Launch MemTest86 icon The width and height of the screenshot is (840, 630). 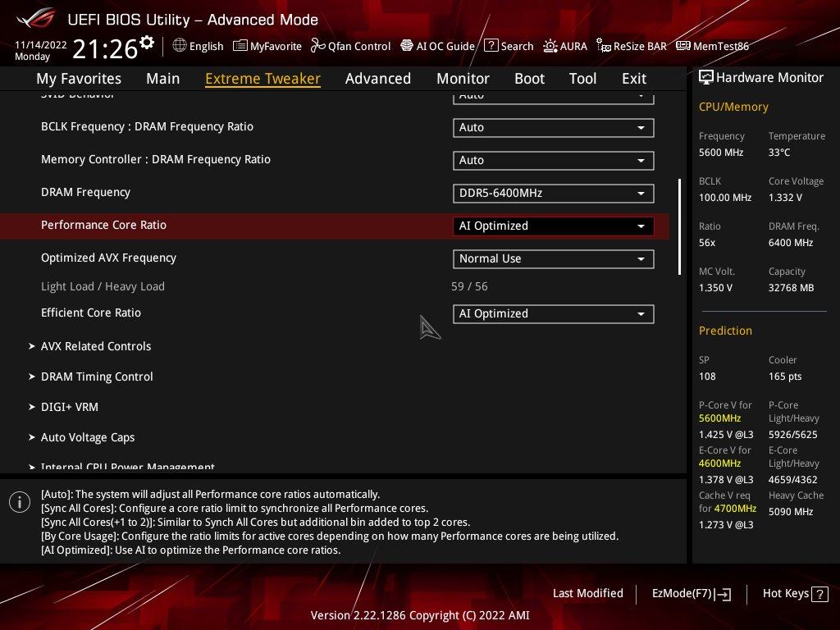(x=683, y=46)
